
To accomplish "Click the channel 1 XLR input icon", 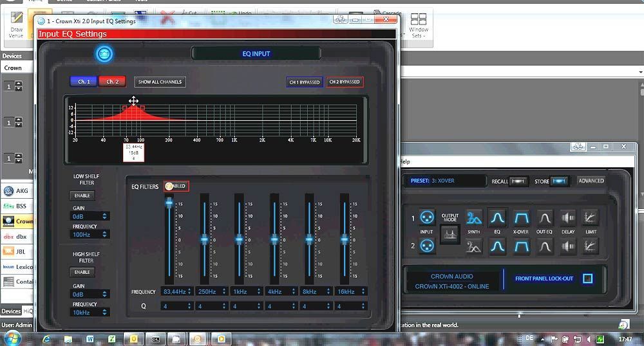I will click(426, 217).
